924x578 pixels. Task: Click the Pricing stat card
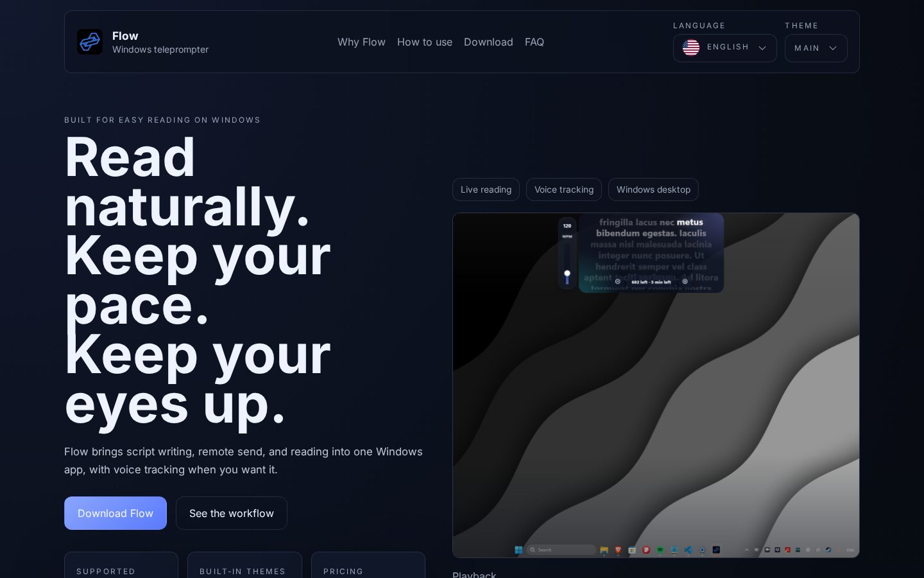368,565
